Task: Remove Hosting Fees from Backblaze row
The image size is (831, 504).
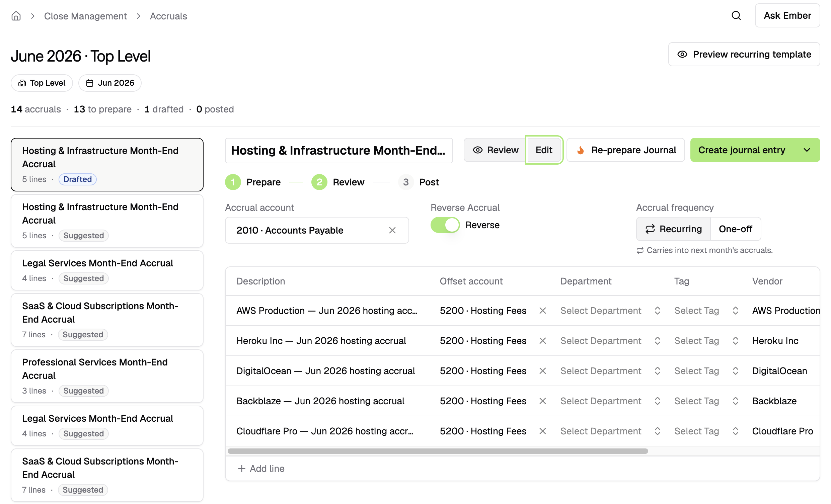Action: pyautogui.click(x=543, y=401)
